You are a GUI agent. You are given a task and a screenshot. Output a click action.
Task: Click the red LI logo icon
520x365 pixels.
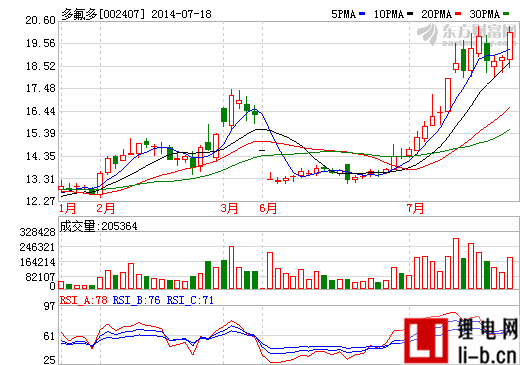coord(426,340)
